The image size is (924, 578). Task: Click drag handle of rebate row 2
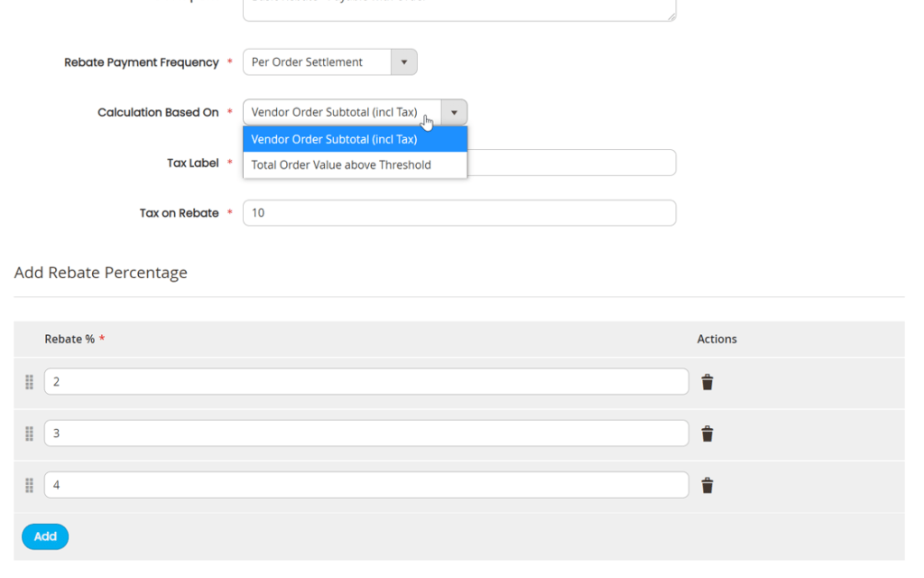tap(29, 382)
